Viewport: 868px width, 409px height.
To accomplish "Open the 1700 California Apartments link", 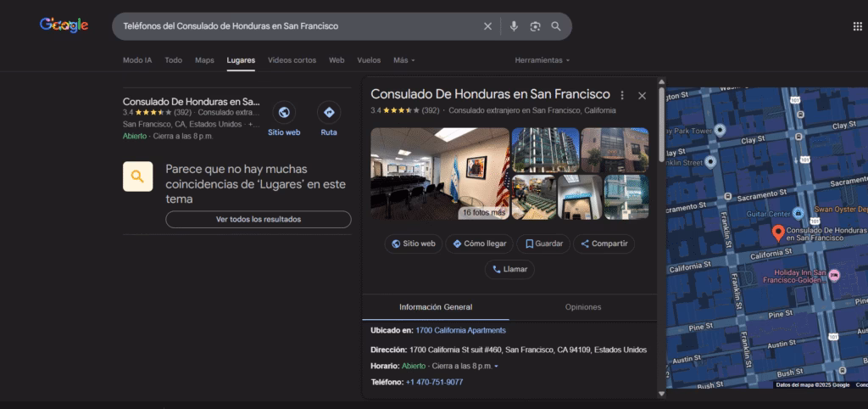I will pyautogui.click(x=460, y=330).
